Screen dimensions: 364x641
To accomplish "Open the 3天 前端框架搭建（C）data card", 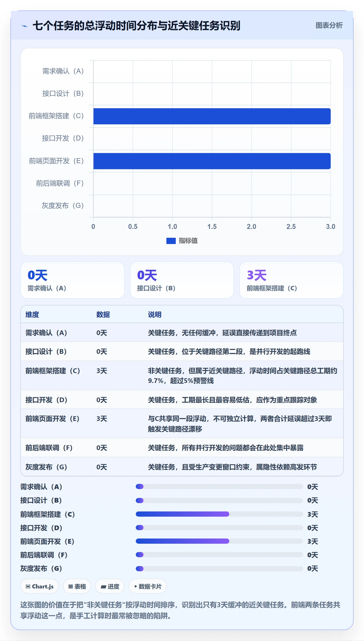I will 291,280.
